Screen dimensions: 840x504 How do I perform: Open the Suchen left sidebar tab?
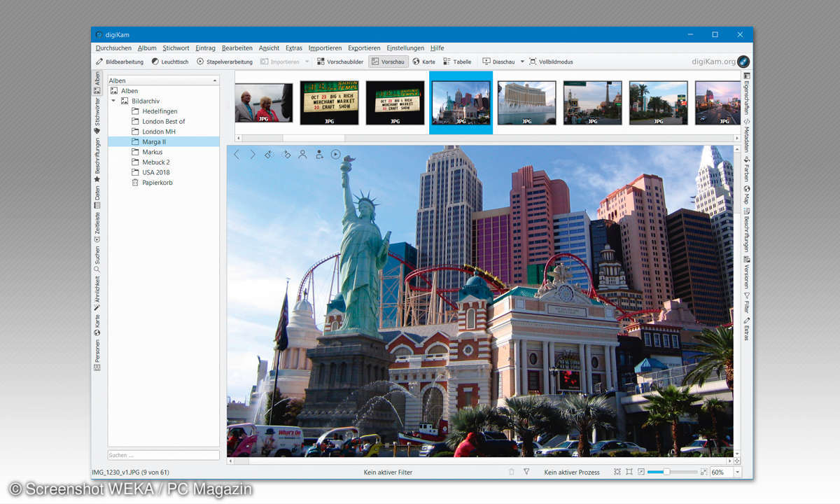click(x=97, y=259)
